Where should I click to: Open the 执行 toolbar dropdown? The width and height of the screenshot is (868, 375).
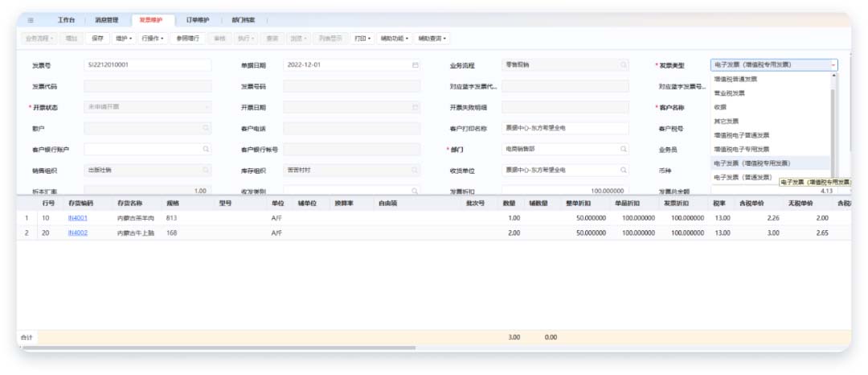coord(246,39)
